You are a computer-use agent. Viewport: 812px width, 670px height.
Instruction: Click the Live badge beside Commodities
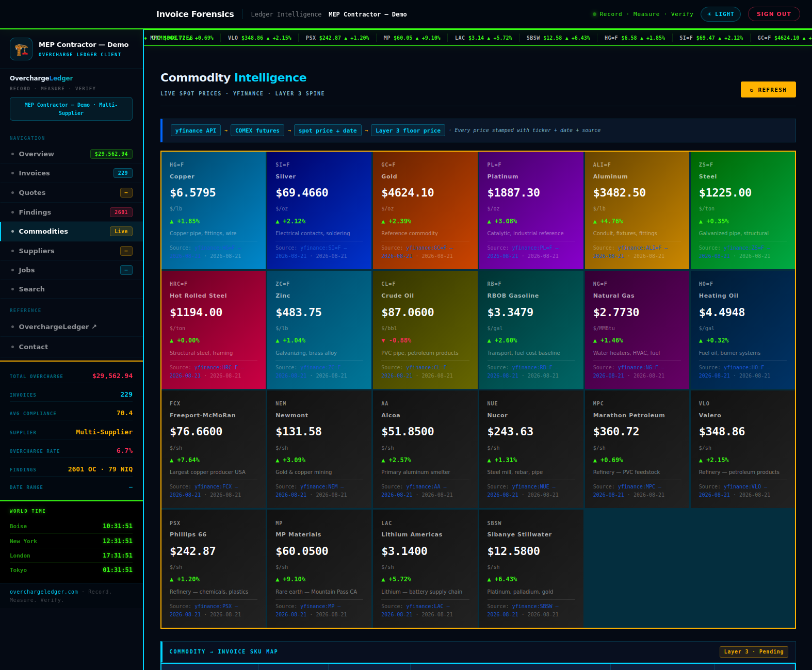click(x=121, y=231)
